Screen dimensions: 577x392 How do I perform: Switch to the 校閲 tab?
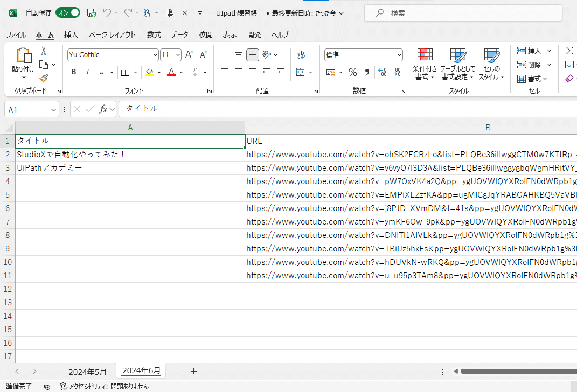click(205, 34)
